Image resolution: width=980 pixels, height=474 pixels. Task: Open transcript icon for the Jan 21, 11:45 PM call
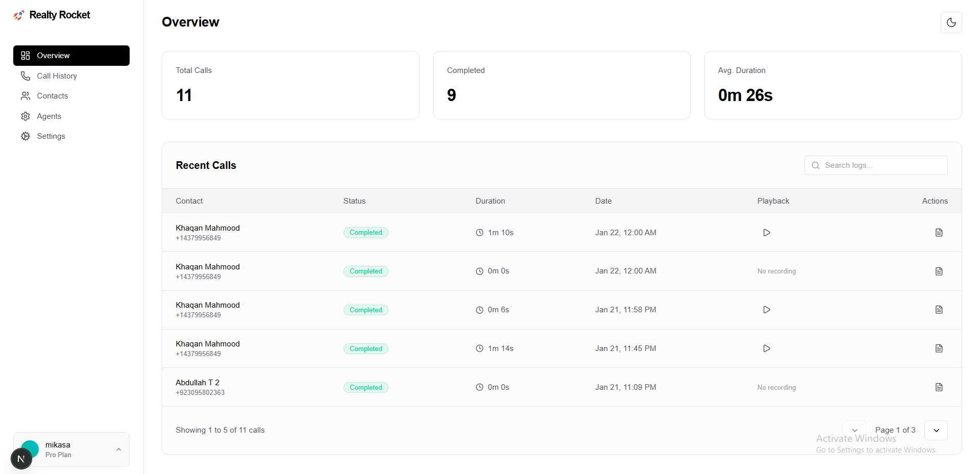pos(939,348)
